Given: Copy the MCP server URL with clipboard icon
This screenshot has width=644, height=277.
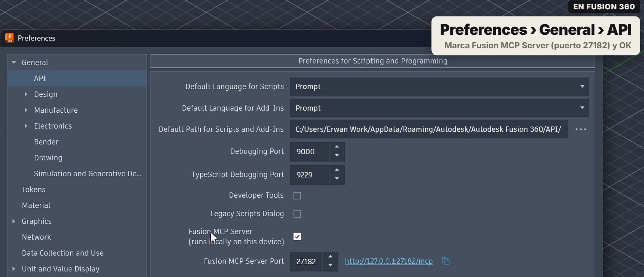Looking at the screenshot, I should coord(446,261).
